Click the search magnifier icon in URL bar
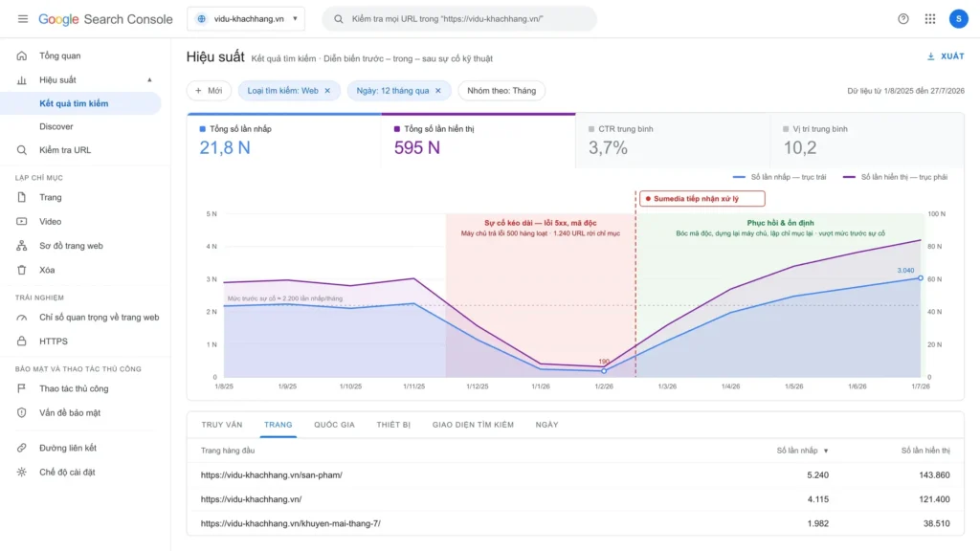The width and height of the screenshot is (980, 551). [x=338, y=19]
